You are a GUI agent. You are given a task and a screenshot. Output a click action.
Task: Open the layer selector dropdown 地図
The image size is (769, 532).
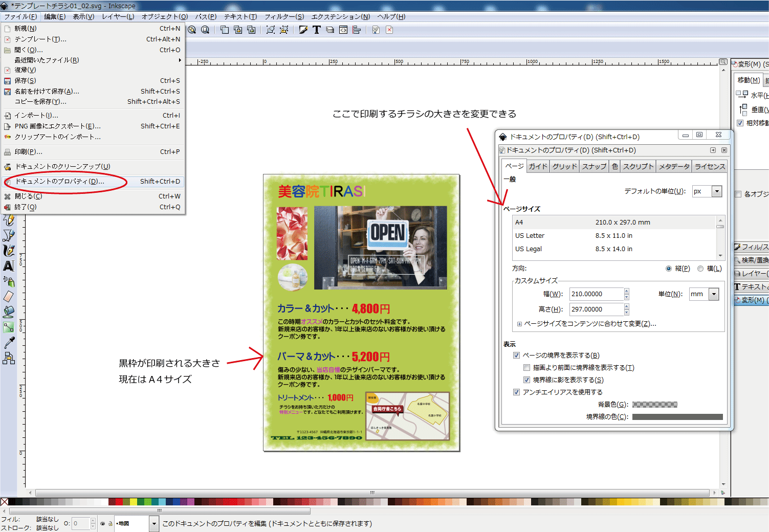153,523
